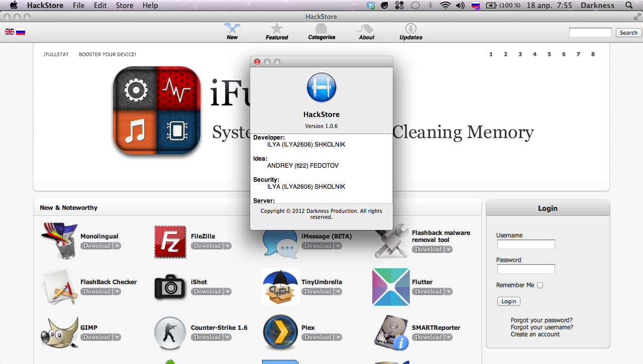643x364 pixels.
Task: Open the HackStore application menu
Action: coord(45,6)
